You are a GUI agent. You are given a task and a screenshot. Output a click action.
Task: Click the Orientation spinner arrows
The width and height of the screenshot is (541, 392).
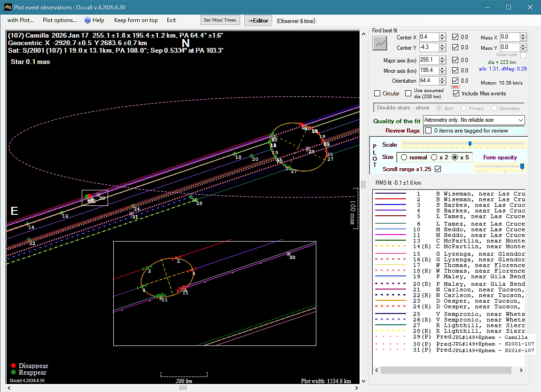point(442,81)
